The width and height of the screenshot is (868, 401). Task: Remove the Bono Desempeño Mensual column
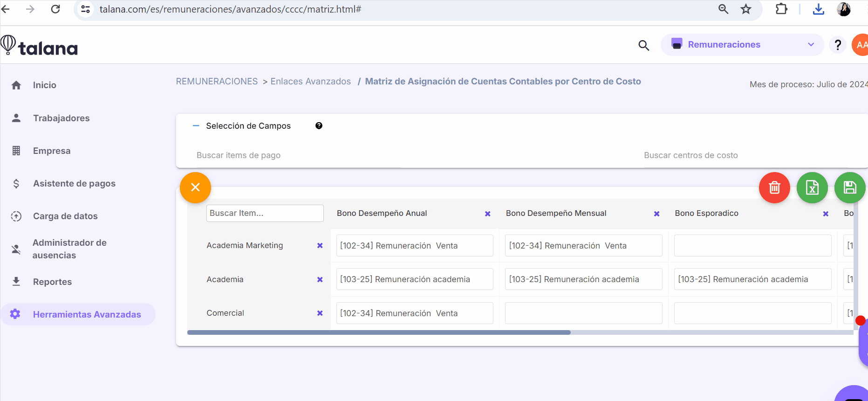(656, 214)
